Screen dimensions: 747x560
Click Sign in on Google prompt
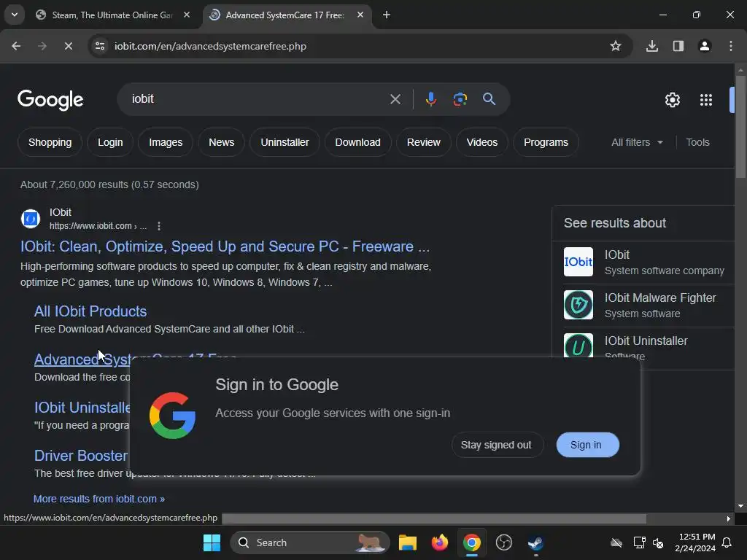pyautogui.click(x=586, y=445)
